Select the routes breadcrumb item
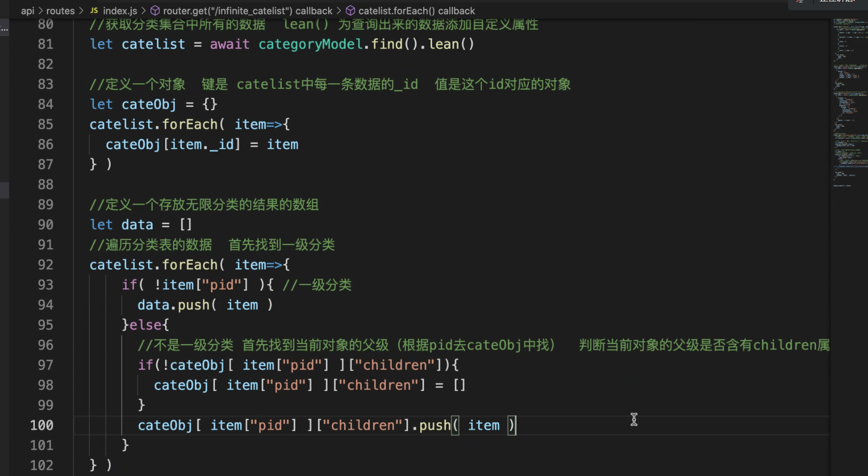Screen dimensions: 868x476 (x=60, y=10)
